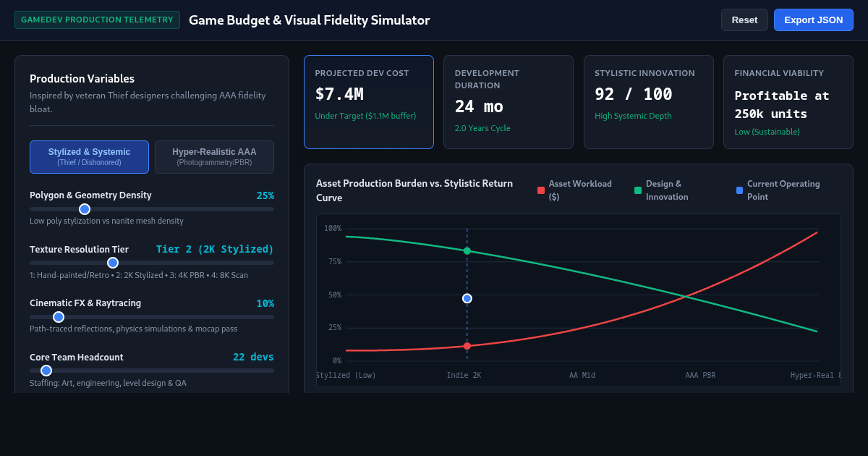The height and width of the screenshot is (456, 868).
Task: Click the '10%' Cinematic FX value
Action: (x=265, y=303)
